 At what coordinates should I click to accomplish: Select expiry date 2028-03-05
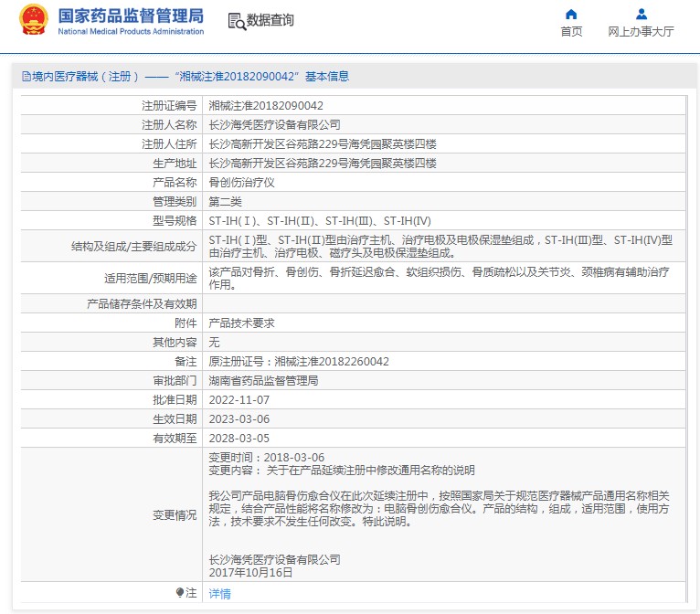click(239, 439)
